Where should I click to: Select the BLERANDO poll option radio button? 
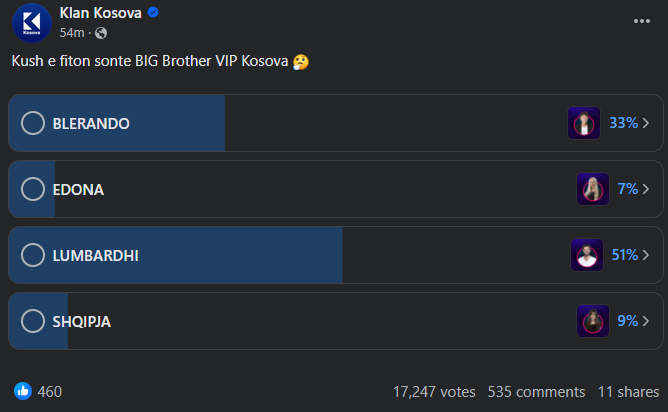33,123
